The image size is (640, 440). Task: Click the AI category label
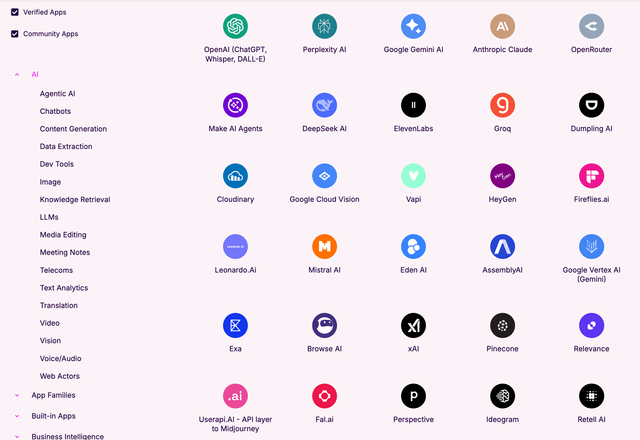click(35, 74)
